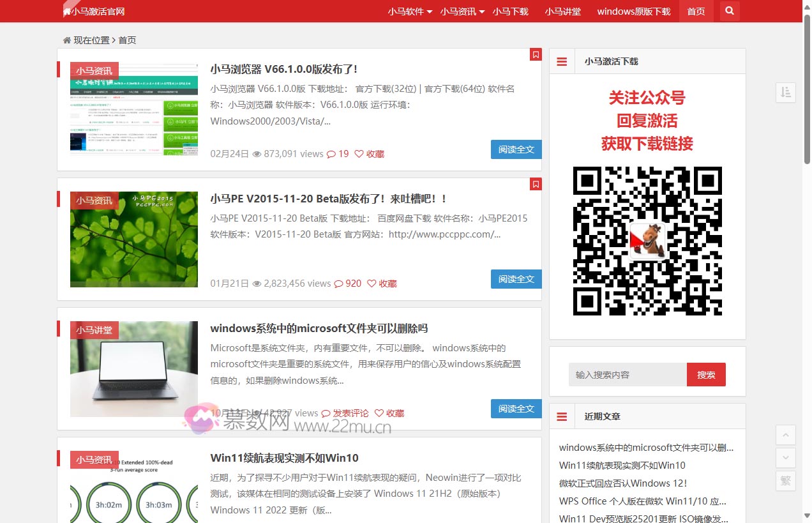Open the navbar search magnifier icon
Image resolution: width=812 pixels, height=523 pixels.
click(x=728, y=11)
